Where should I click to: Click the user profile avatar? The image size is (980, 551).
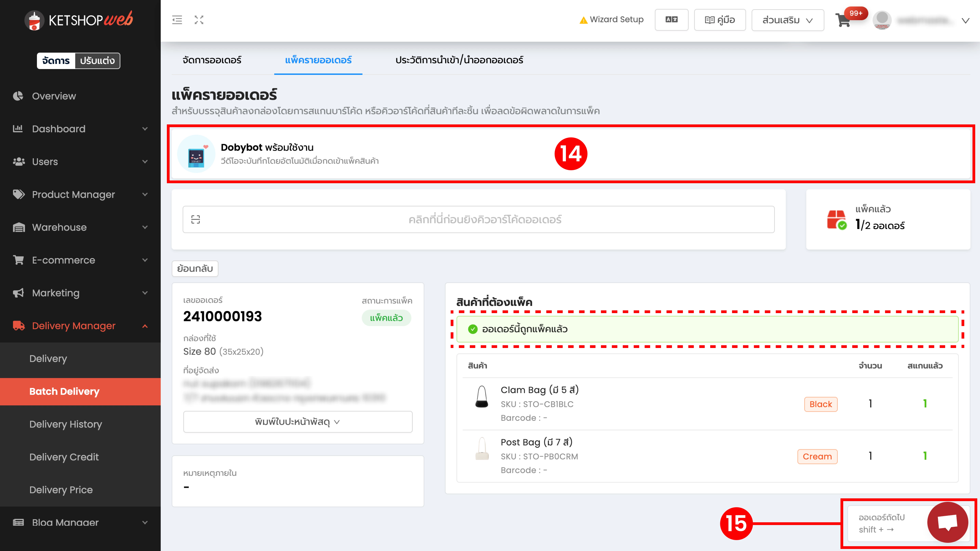click(882, 20)
